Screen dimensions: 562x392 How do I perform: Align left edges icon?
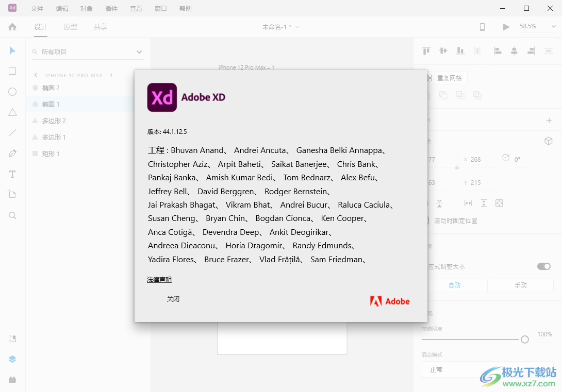[x=498, y=51]
